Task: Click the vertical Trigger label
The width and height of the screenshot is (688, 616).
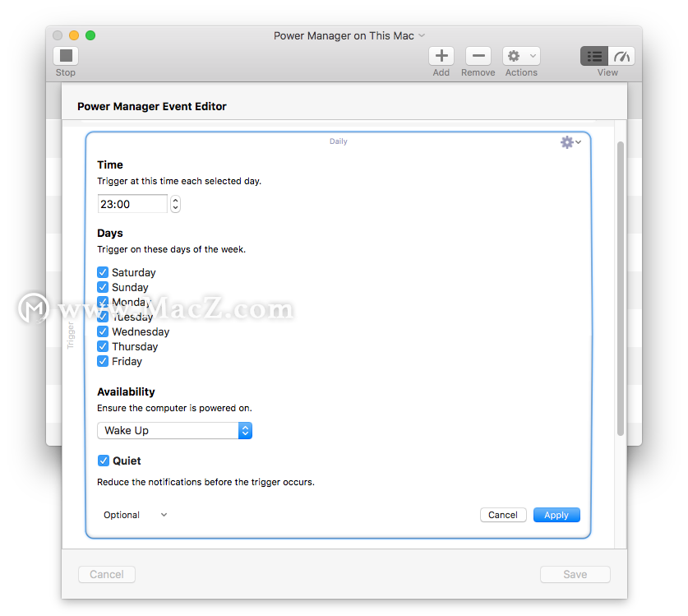Action: tap(71, 336)
